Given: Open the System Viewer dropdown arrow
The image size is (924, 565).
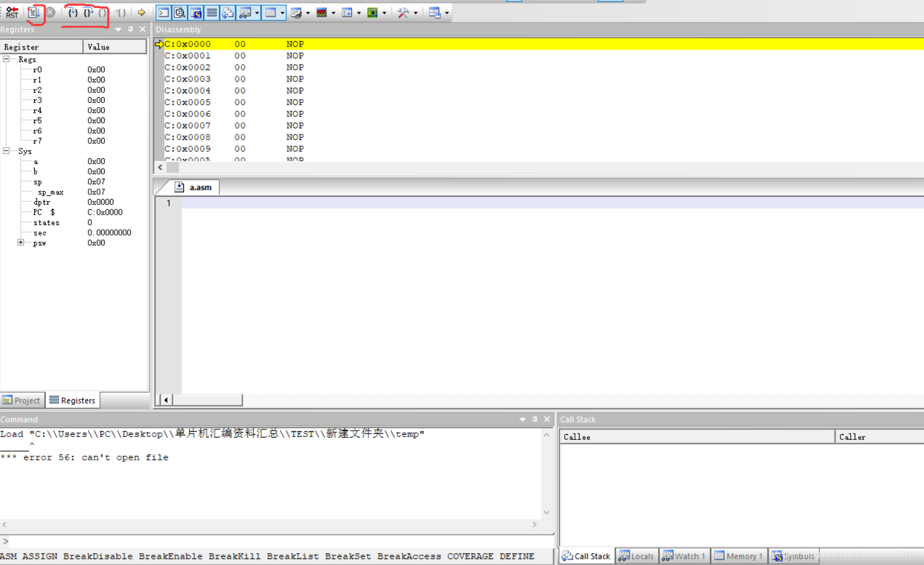Looking at the screenshot, I should 384,13.
